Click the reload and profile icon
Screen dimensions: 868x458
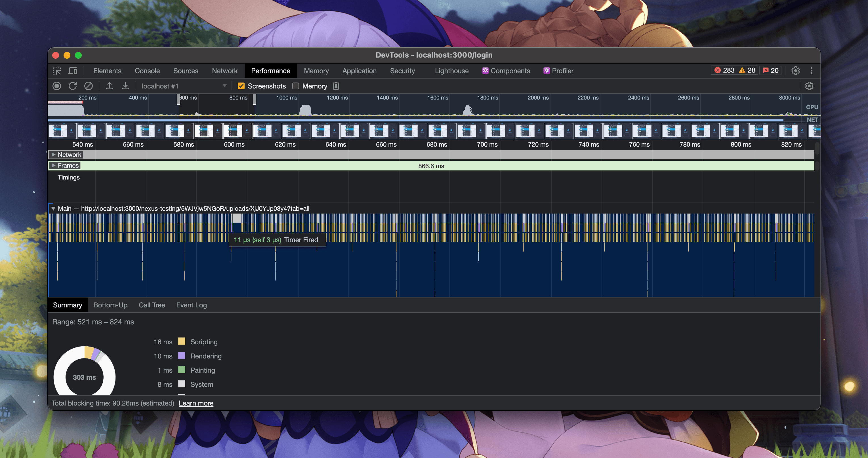[72, 86]
